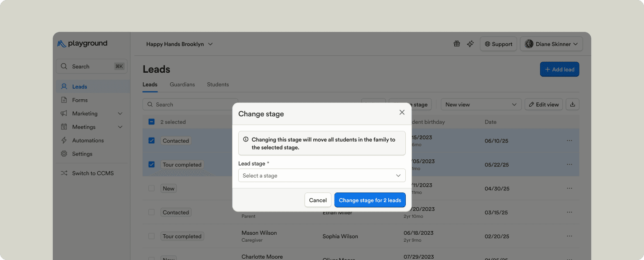Click Change stage for 2 leads
The image size is (644, 260).
(x=370, y=200)
